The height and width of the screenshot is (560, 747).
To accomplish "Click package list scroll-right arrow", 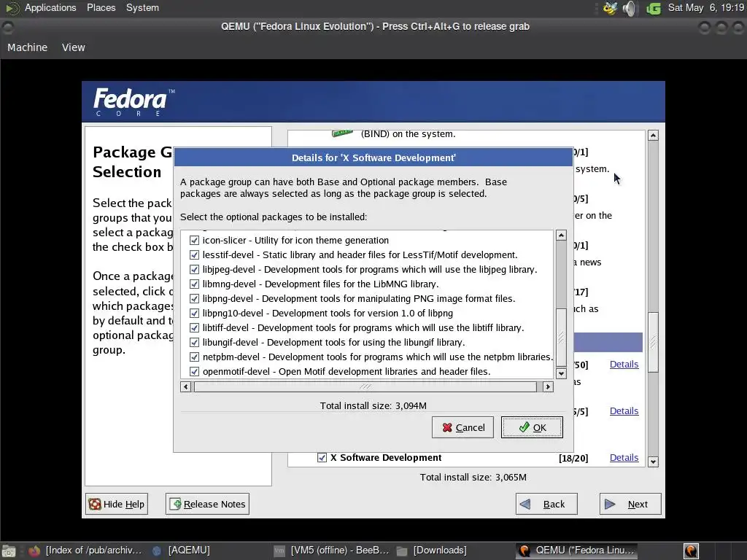I will point(548,386).
